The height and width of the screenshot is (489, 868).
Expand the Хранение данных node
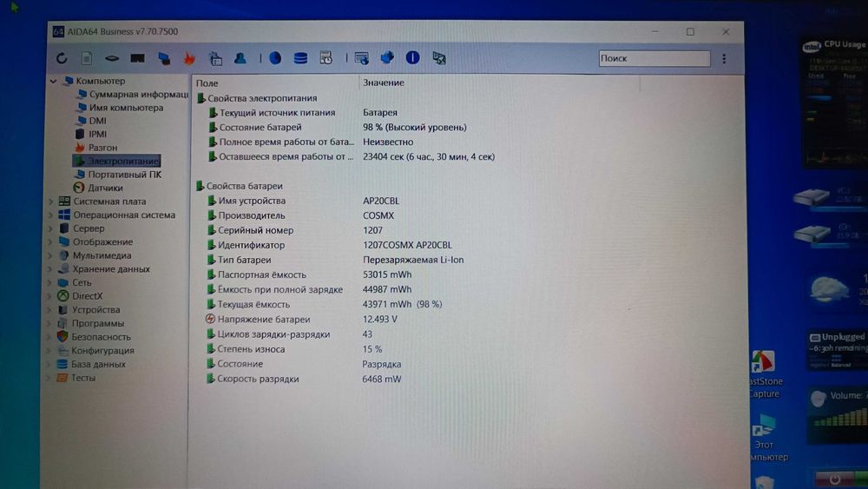pos(49,269)
